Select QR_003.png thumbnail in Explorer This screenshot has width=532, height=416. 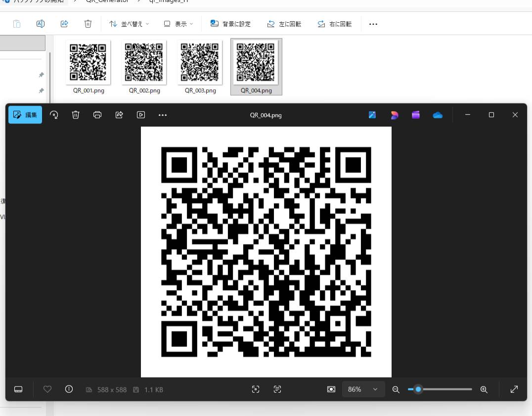tap(200, 67)
